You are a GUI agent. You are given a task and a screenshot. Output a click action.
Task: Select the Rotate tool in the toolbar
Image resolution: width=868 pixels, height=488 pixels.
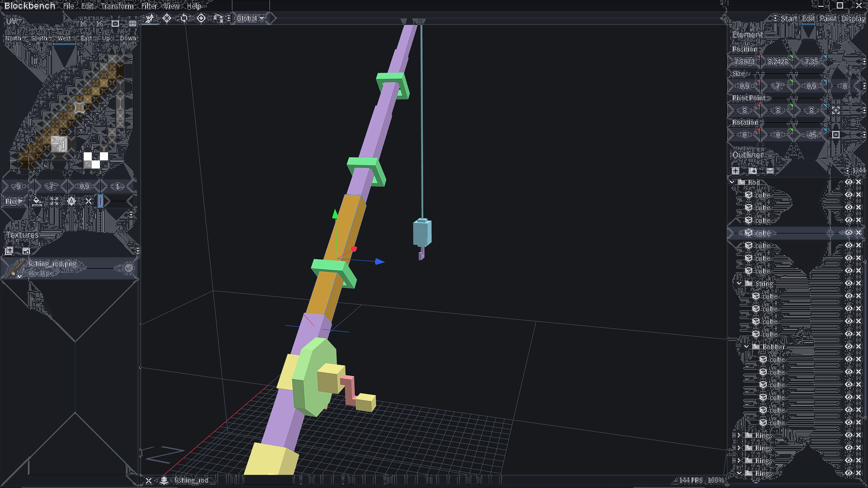pyautogui.click(x=184, y=19)
